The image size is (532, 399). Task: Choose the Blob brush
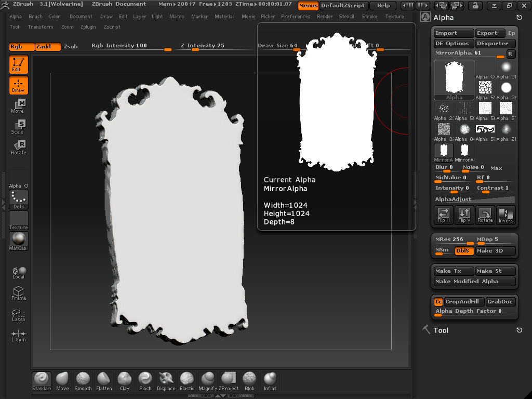coord(249,381)
